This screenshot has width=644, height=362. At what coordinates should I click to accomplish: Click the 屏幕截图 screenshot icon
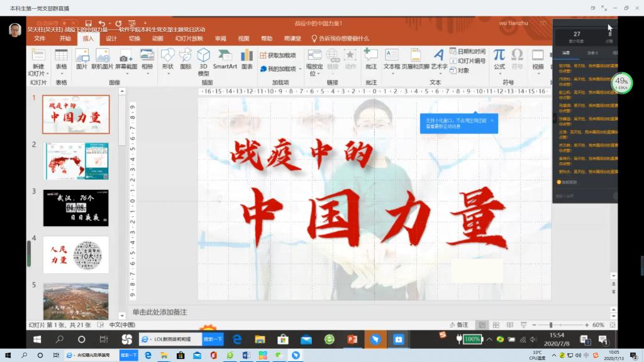click(126, 58)
